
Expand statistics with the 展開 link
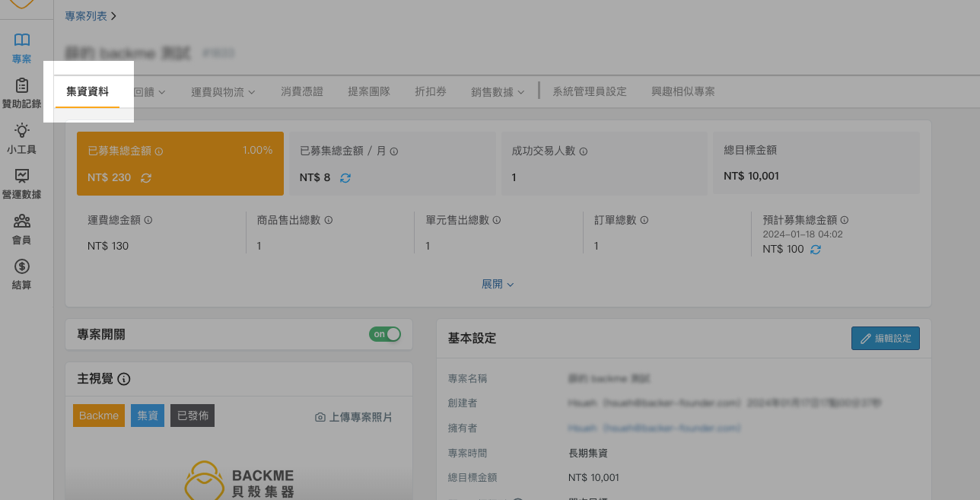498,284
